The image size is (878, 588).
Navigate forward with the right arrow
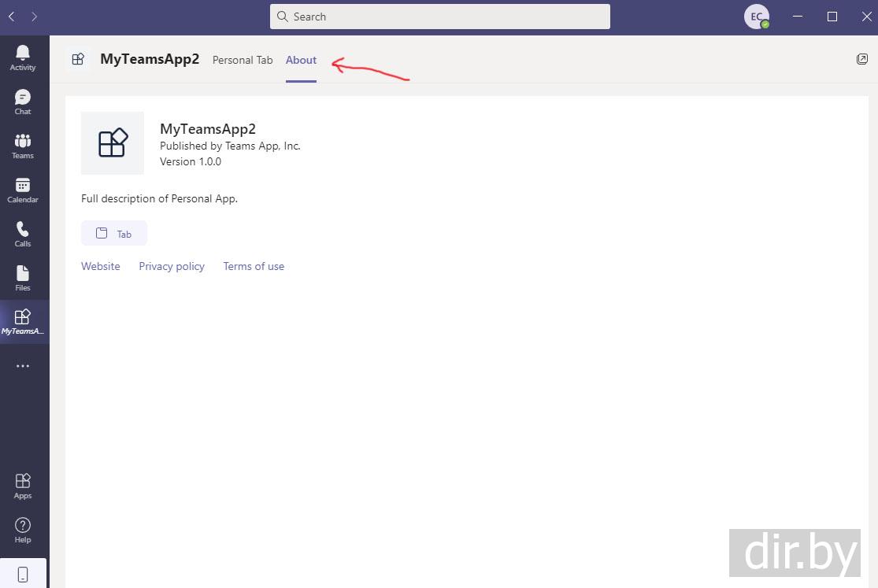pyautogui.click(x=34, y=17)
